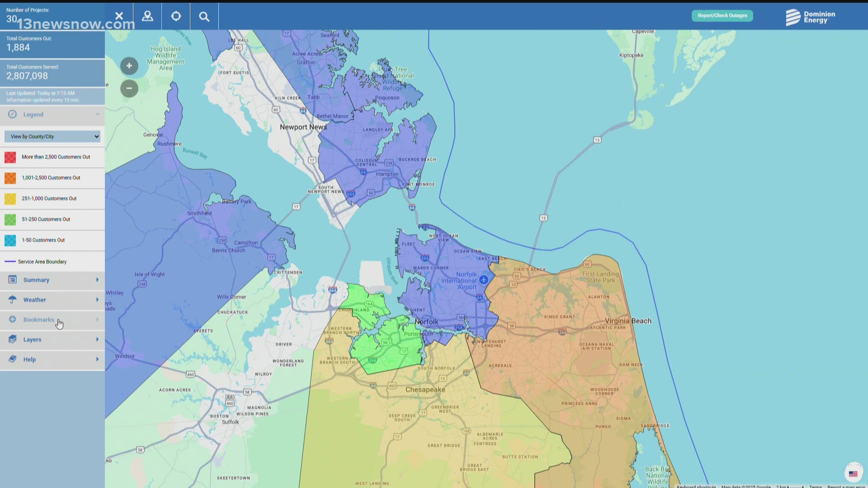Collapse the Legend panel using its chevron
The image size is (868, 488).
[x=97, y=114]
